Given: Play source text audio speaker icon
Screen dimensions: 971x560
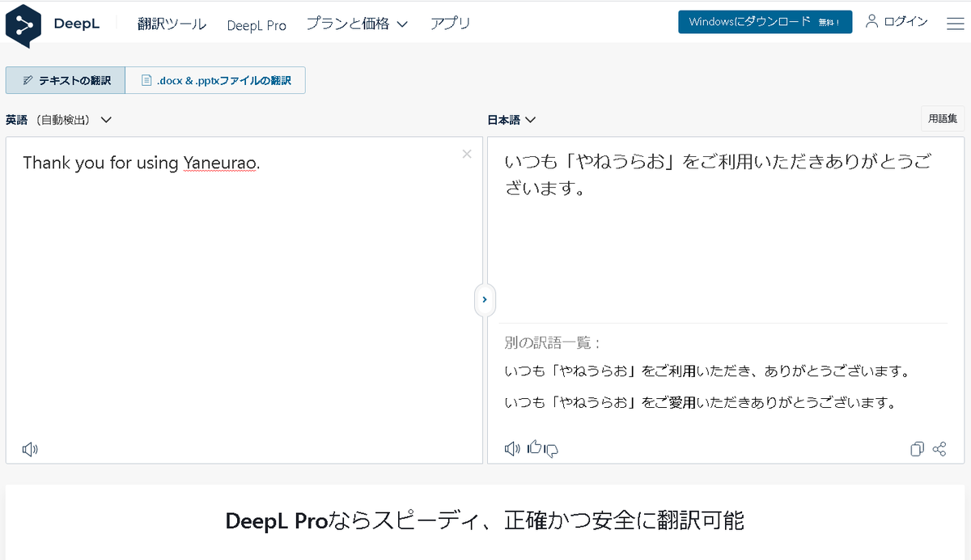Looking at the screenshot, I should pos(30,449).
